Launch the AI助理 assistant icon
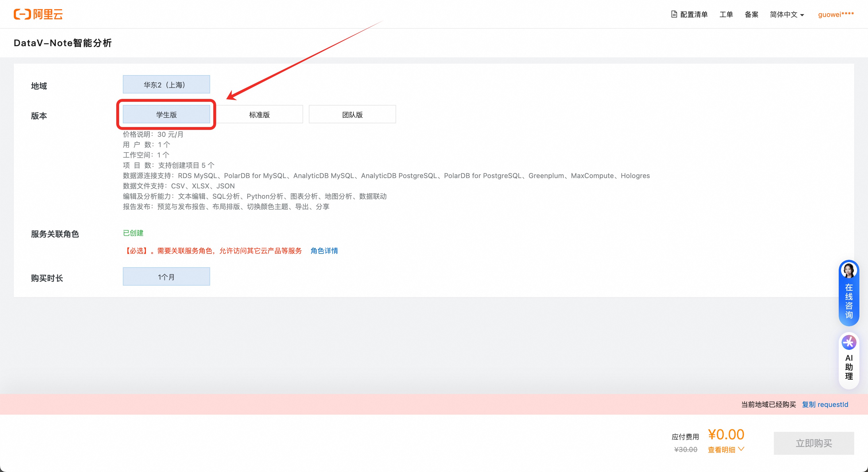 click(848, 343)
